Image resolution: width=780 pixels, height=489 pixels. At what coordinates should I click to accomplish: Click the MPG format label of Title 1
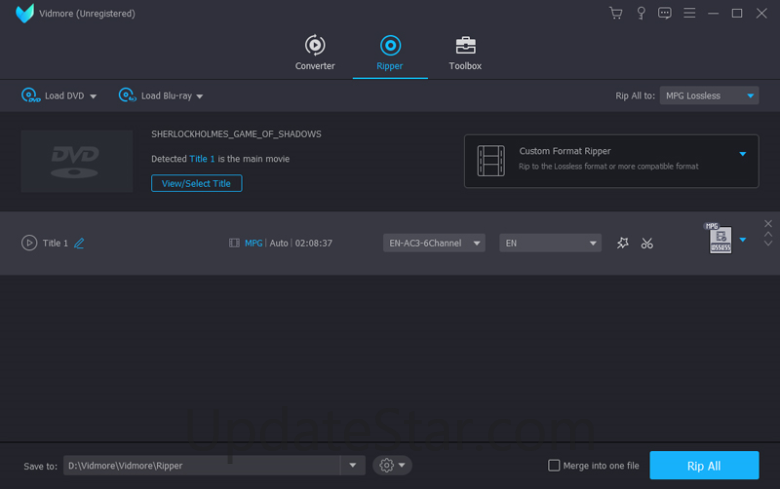(253, 243)
